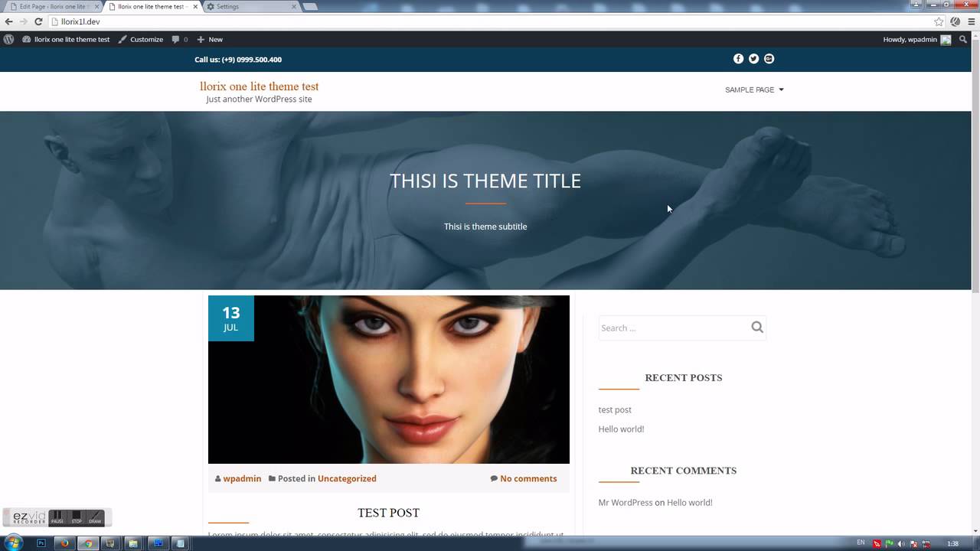Open the Customize link in admin bar

pos(141,39)
